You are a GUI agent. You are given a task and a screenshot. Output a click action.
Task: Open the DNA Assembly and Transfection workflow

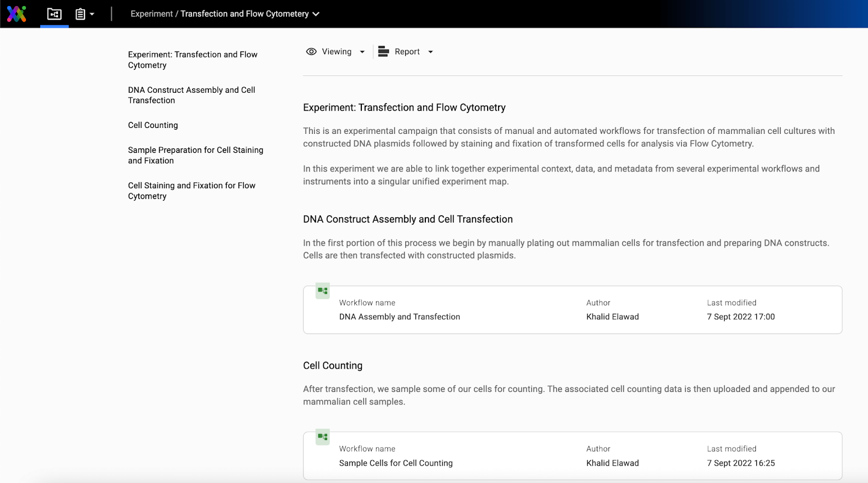pyautogui.click(x=399, y=317)
